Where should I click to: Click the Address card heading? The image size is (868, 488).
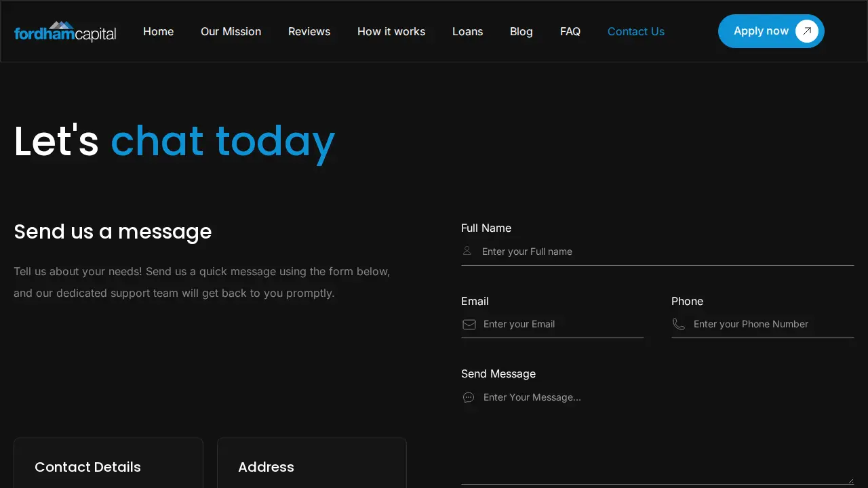click(x=266, y=467)
